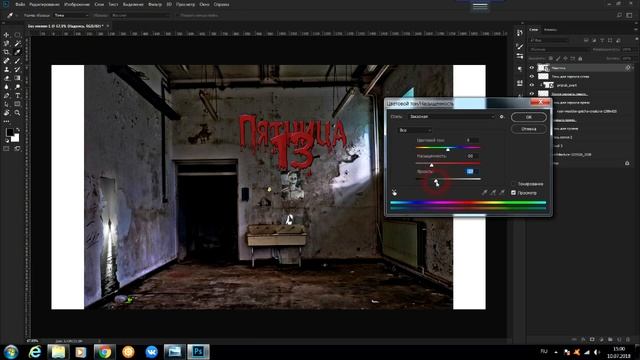Toggle visibility of second layer in list
Viewport: 640px width, 360px height.
[531, 76]
